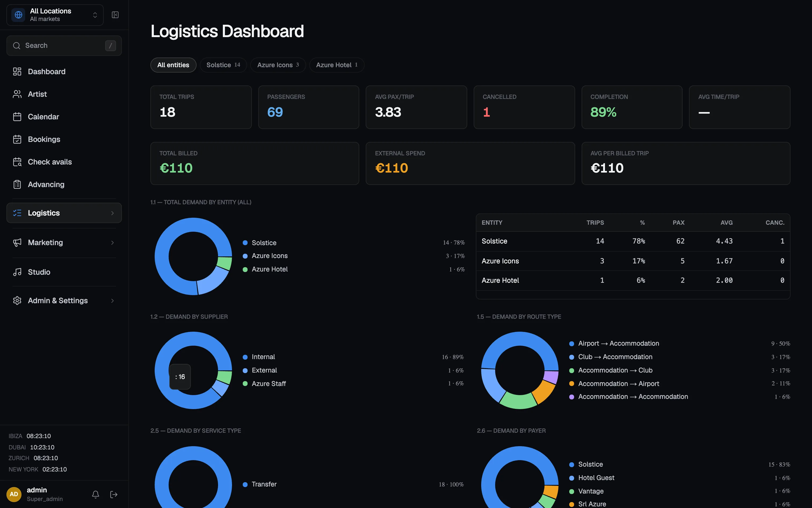Click the Calendar icon in the sidebar
Viewport: 812px width, 508px height.
point(17,117)
